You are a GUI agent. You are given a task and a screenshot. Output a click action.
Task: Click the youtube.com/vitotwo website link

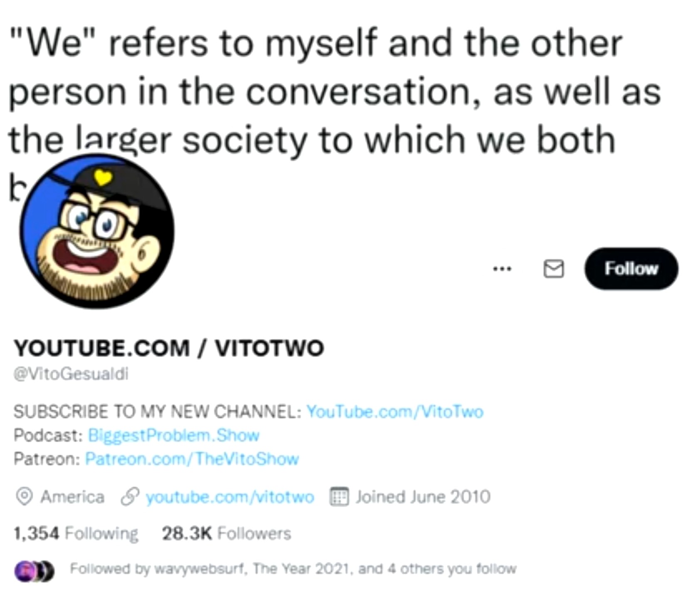click(230, 497)
